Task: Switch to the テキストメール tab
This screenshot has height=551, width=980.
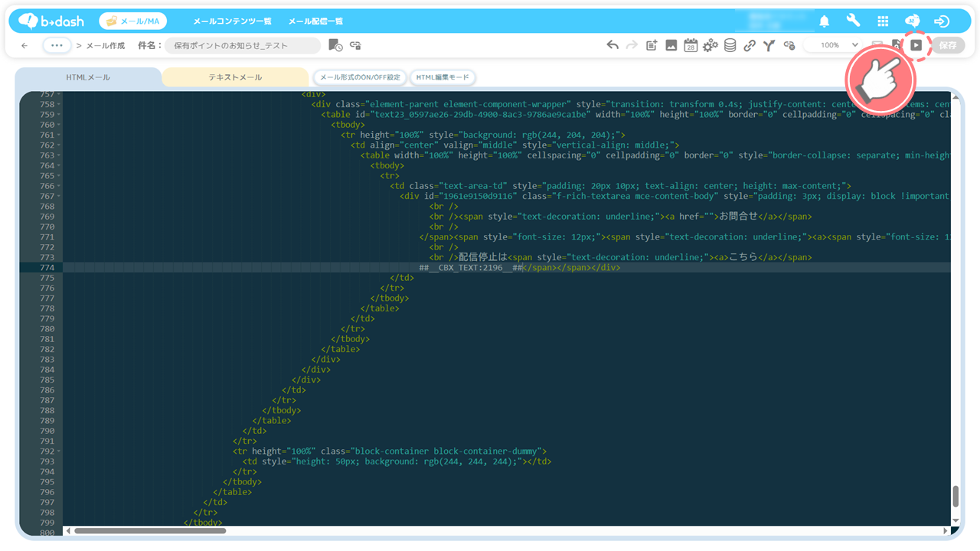Action: coord(235,77)
